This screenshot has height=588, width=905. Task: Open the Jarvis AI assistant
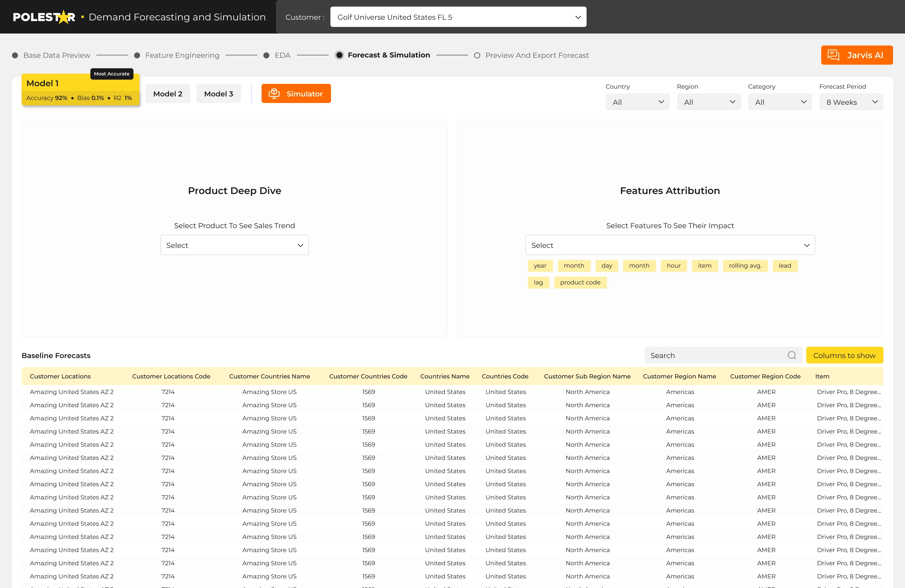pos(857,55)
